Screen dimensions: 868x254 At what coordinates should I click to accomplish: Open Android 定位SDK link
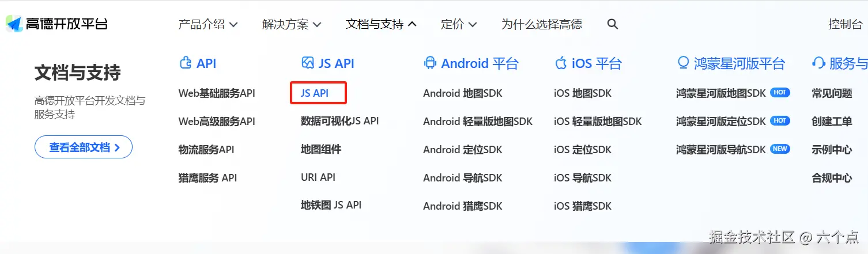463,150
